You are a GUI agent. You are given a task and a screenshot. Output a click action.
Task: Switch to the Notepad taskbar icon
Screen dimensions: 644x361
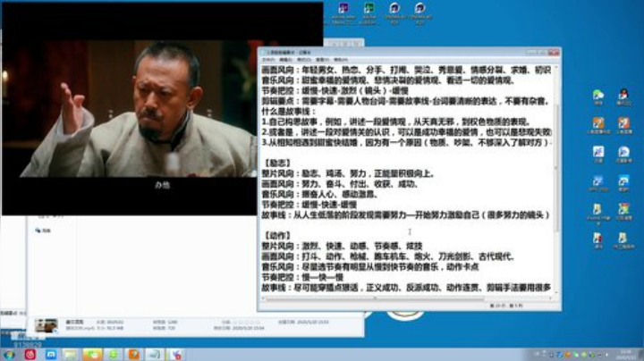(155, 355)
